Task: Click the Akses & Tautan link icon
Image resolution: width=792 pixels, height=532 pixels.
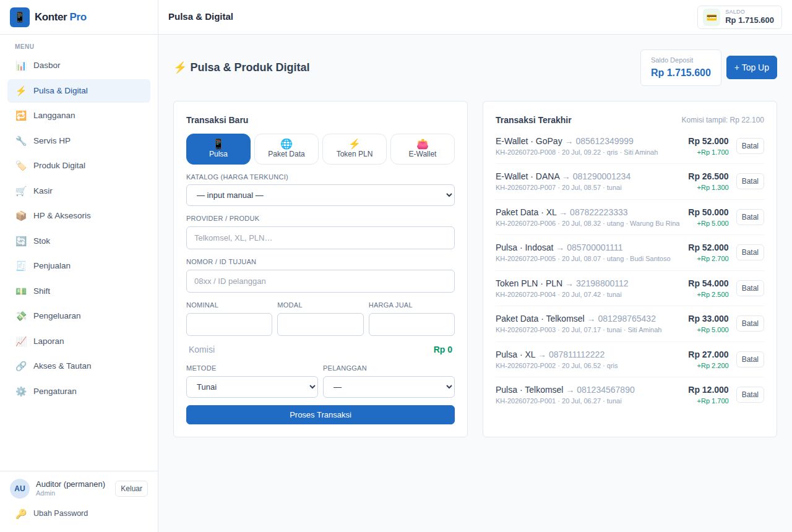Action: pos(21,366)
